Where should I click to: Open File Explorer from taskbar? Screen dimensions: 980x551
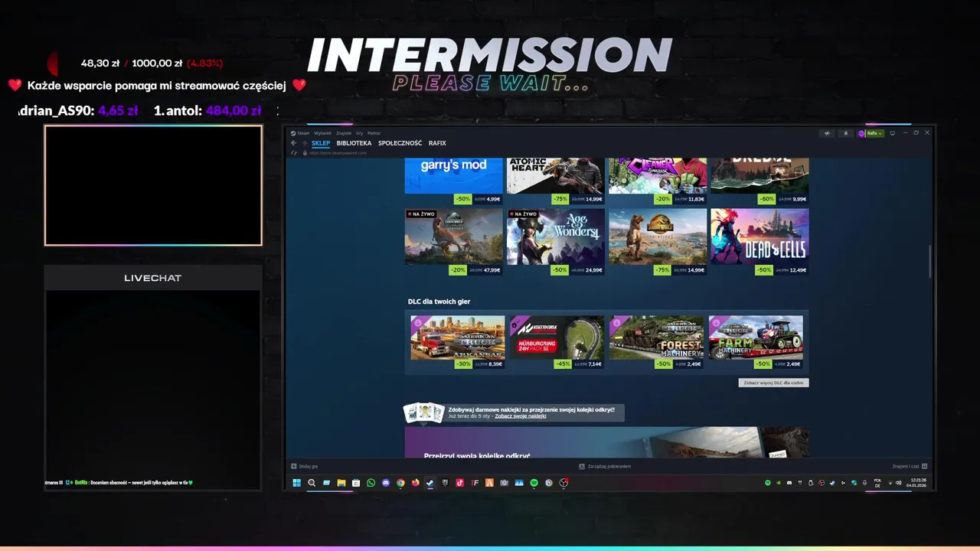(341, 483)
